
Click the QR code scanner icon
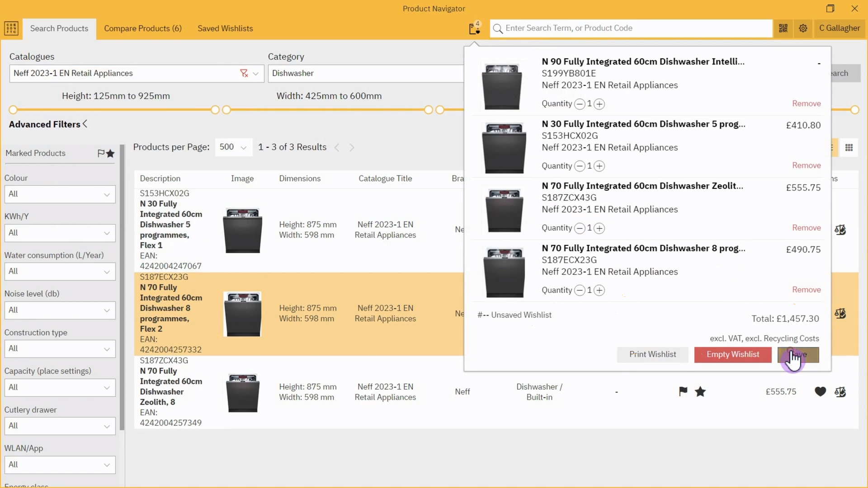783,28
